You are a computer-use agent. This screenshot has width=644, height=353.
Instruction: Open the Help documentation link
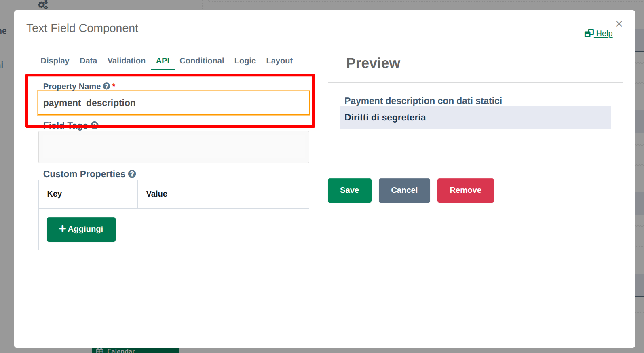click(x=599, y=34)
